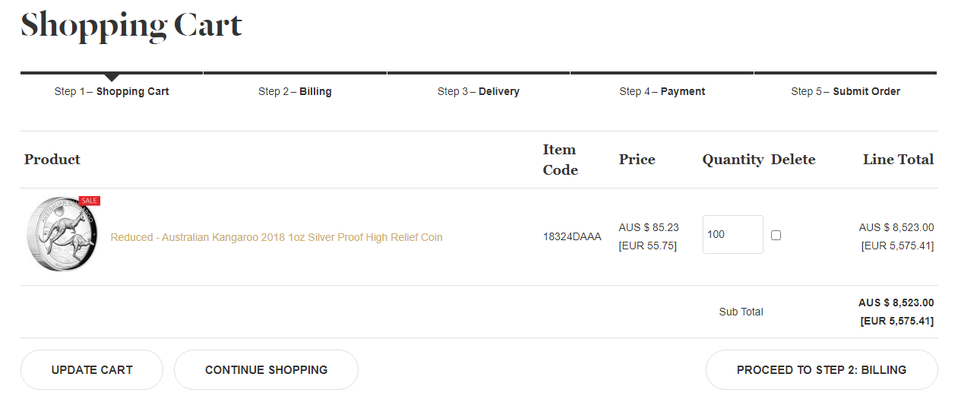This screenshot has height=415, width=980.
Task: Click the red SALE badge on the coin
Action: point(89,201)
